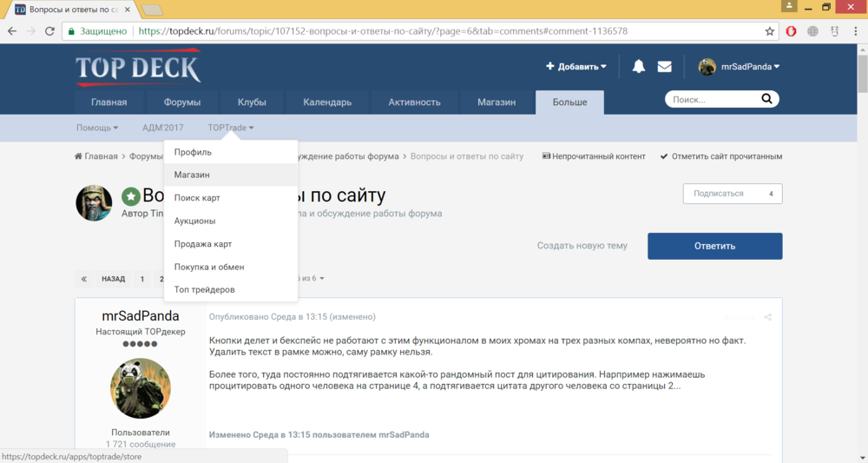Click the search magnifier icon
Image resolution: width=868 pixels, height=463 pixels.
pos(766,99)
